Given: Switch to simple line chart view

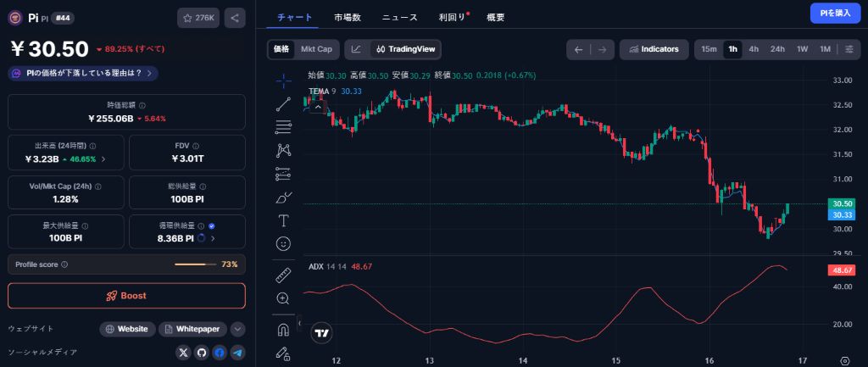Looking at the screenshot, I should pyautogui.click(x=357, y=49).
